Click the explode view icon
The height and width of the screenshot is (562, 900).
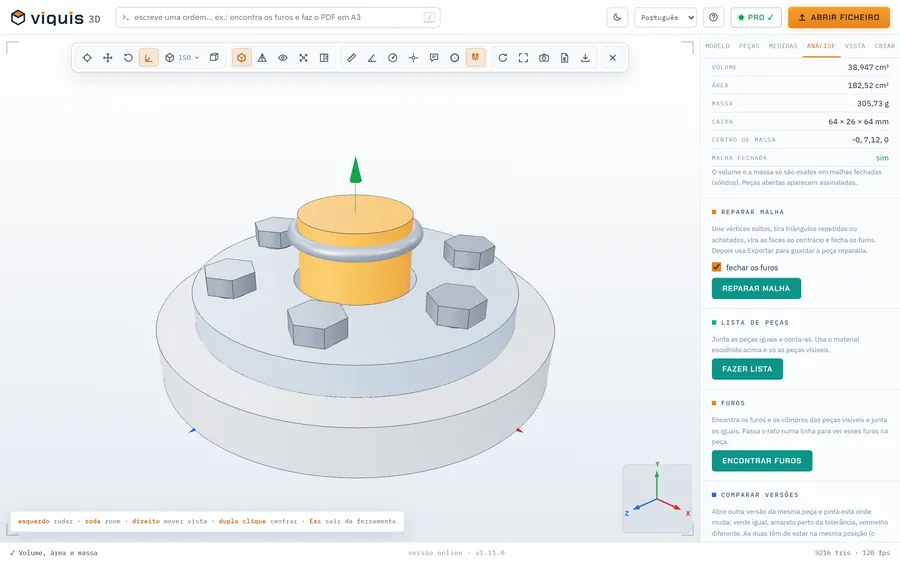click(304, 57)
